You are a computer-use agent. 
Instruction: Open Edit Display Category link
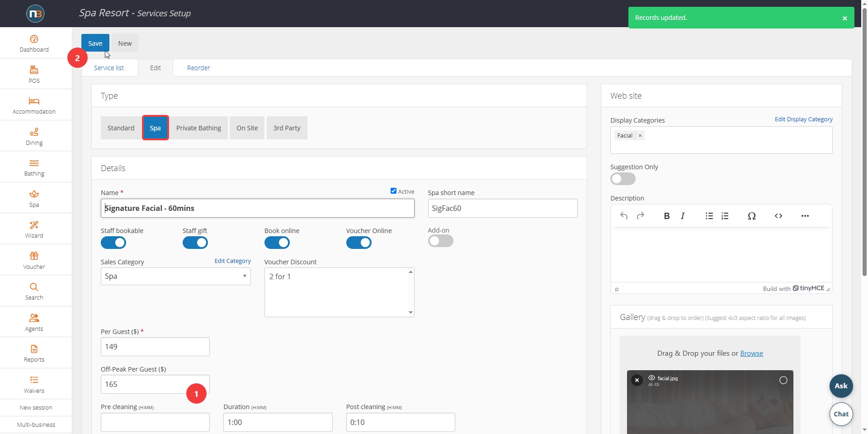pos(803,119)
